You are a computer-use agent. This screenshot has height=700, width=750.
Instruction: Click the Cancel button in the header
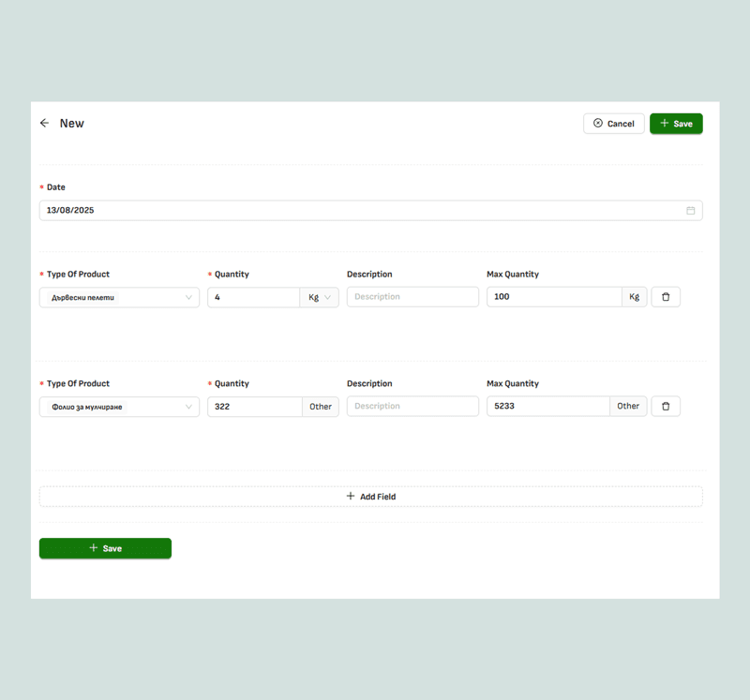pos(613,124)
